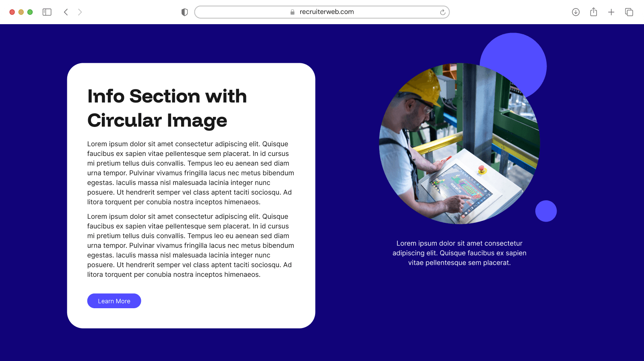Go back to the previous page

pos(66,12)
